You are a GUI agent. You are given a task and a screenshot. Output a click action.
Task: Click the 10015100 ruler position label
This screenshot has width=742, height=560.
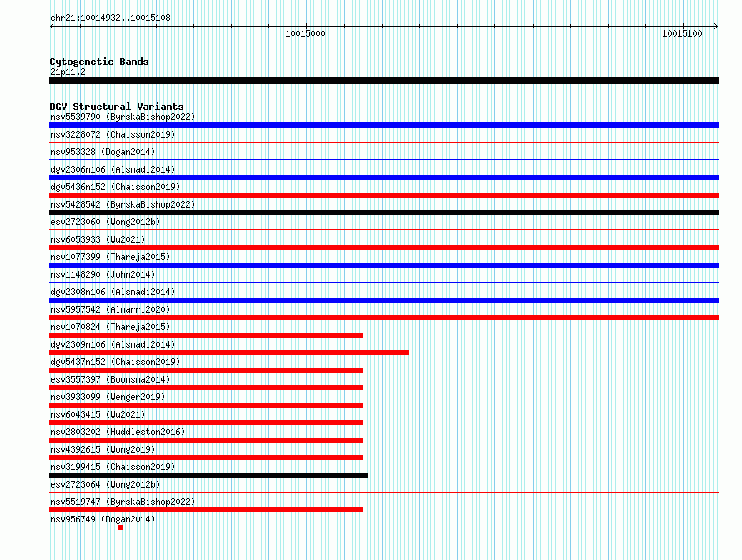pos(682,33)
